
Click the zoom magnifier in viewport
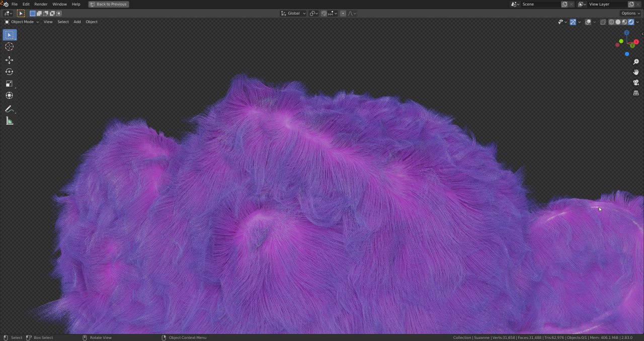636,62
